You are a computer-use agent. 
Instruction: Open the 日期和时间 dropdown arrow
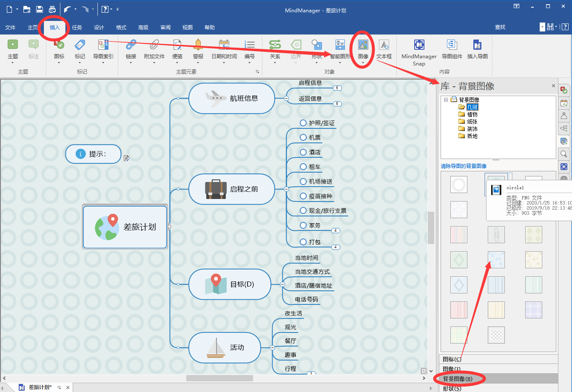point(224,63)
